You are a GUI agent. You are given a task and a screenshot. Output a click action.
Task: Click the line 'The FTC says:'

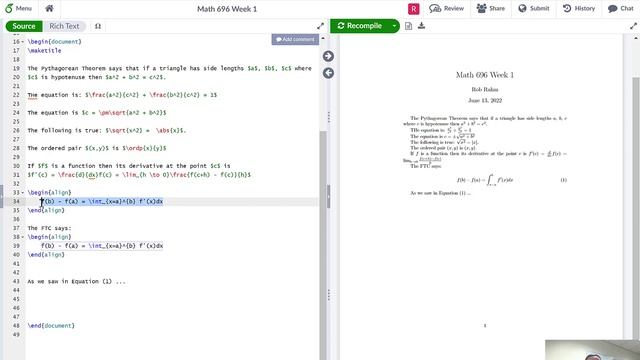pos(49,228)
